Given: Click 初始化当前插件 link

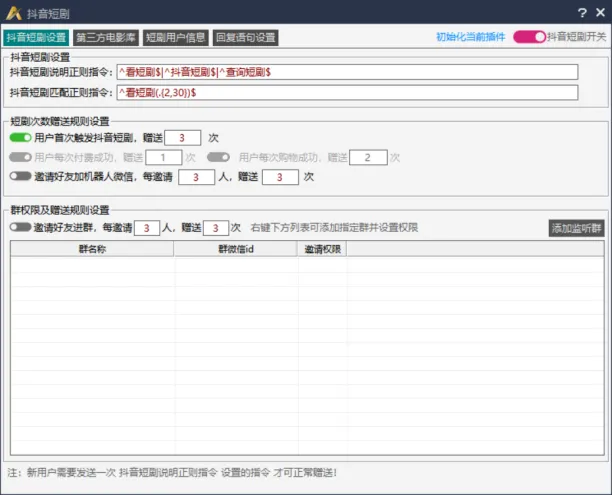Looking at the screenshot, I should point(470,37).
